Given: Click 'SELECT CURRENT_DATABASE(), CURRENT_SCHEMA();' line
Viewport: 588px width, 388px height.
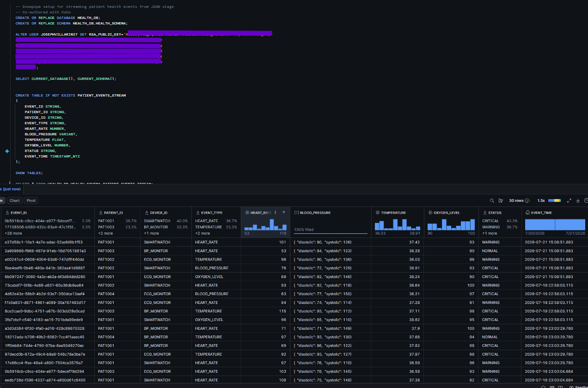Looking at the screenshot, I should coord(66,79).
